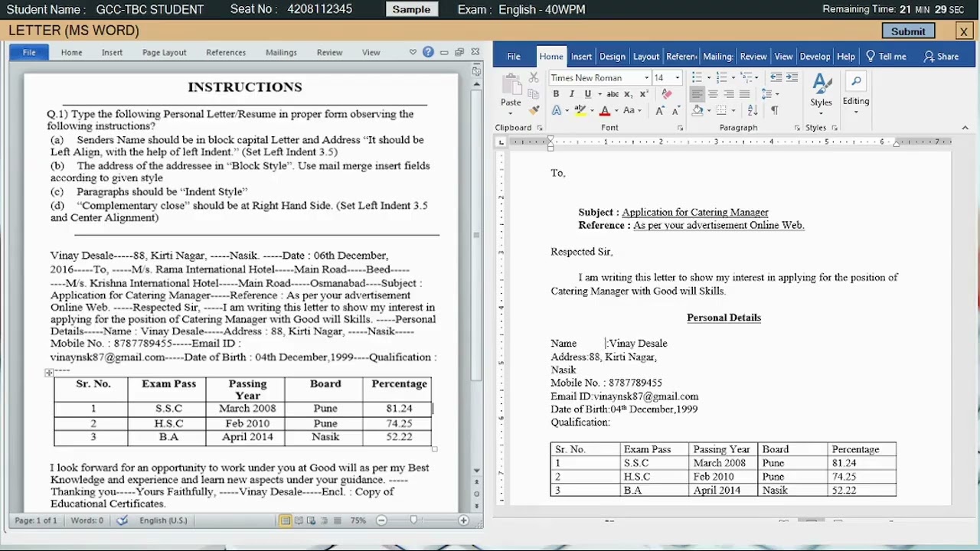Toggle italic formatting in the ribbon
Viewport: 980px width, 551px height.
(x=571, y=94)
